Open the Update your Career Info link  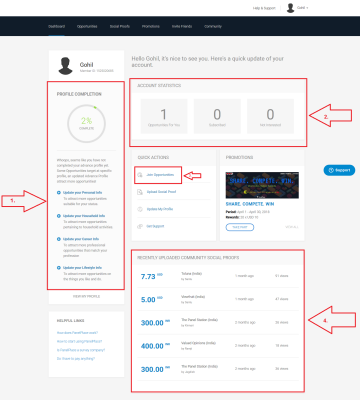tap(81, 239)
